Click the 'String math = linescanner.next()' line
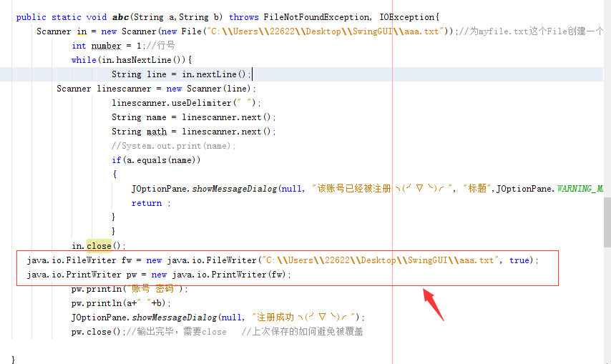This screenshot has height=364, width=611. 194,132
